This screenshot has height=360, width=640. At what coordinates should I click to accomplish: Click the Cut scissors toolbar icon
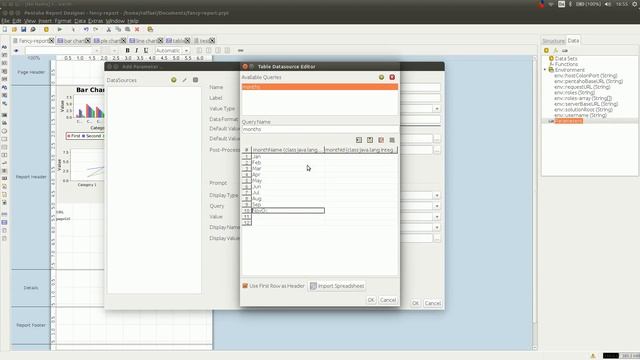[x=109, y=29]
